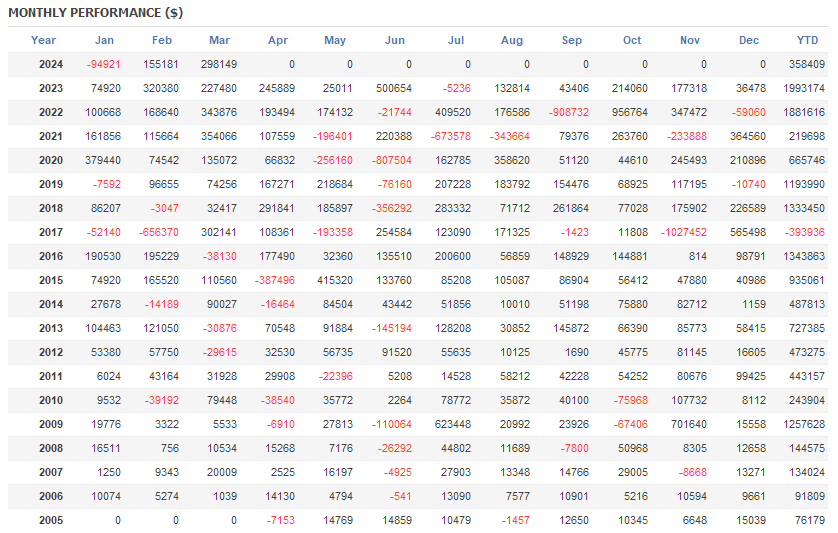Click the 76179 YTD value for 2005
This screenshot has width=838, height=533.
coord(810,520)
